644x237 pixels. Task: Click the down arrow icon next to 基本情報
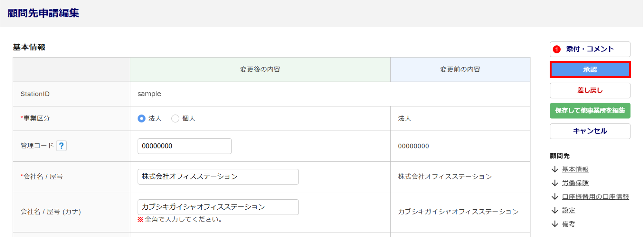pyautogui.click(x=555, y=169)
